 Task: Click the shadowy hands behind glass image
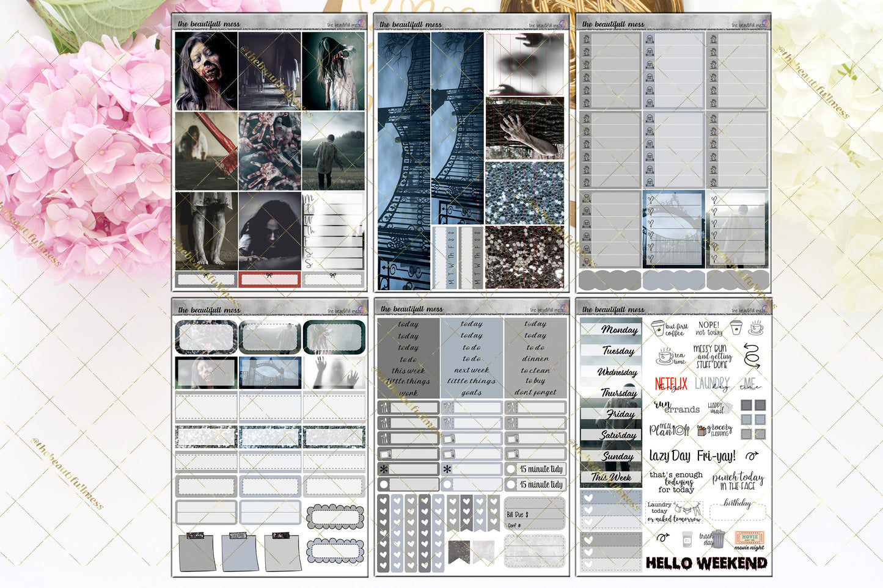point(525,64)
